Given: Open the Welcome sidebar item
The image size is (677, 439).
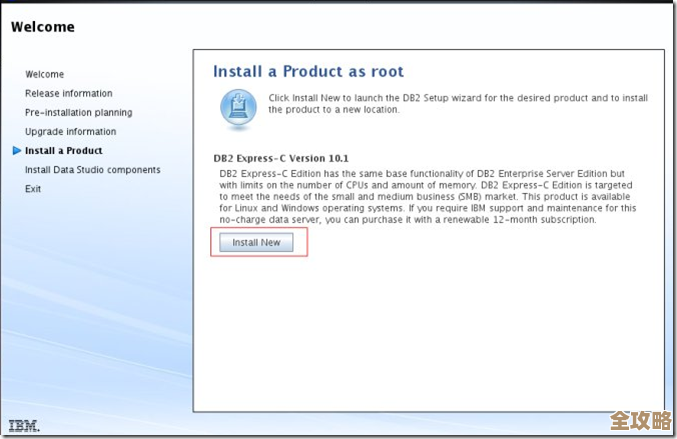Looking at the screenshot, I should click(44, 74).
